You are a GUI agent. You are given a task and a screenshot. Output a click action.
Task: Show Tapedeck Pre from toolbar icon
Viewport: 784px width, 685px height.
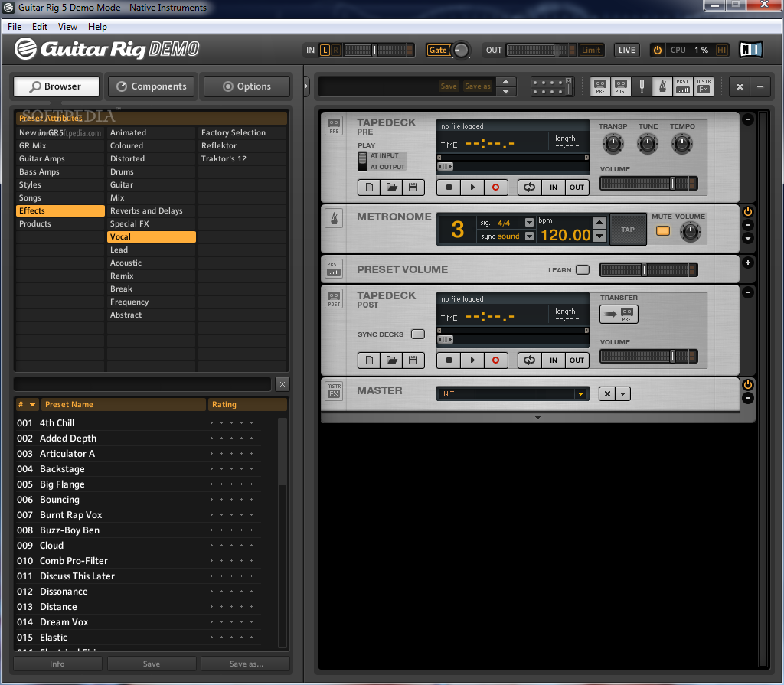click(x=600, y=86)
